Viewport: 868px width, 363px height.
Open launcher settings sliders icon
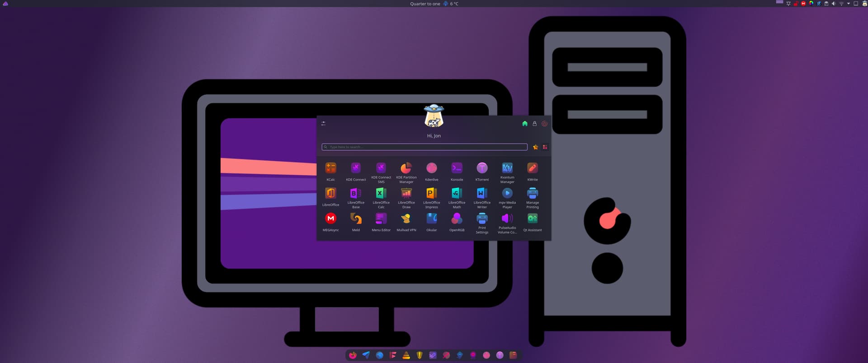[x=323, y=123]
